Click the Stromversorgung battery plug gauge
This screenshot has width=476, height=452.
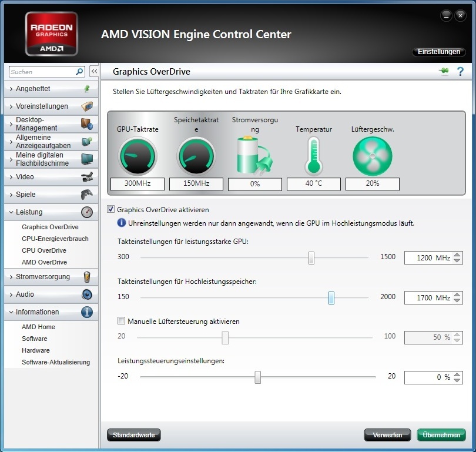[254, 156]
